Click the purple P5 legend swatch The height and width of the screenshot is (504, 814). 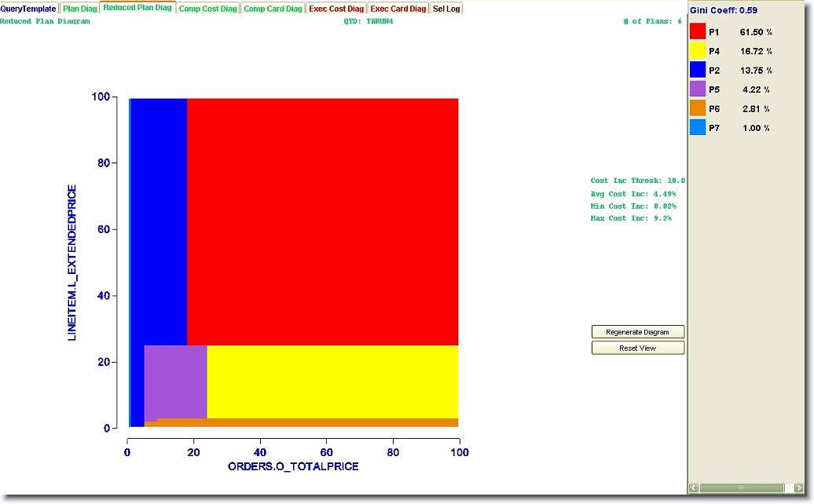tap(698, 89)
